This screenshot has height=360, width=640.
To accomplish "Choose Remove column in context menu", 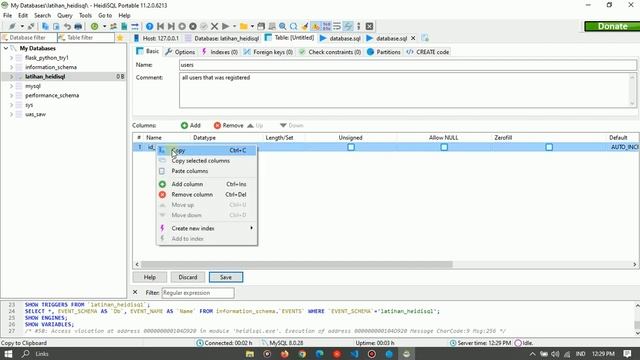I will 207,195.
